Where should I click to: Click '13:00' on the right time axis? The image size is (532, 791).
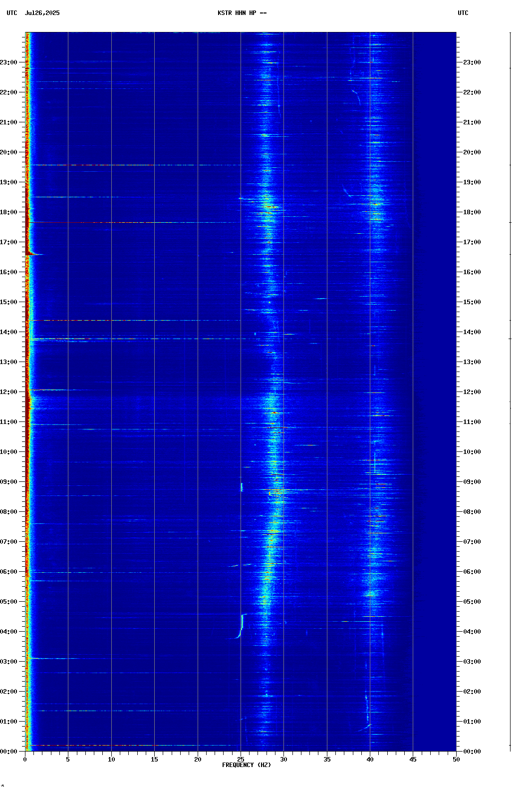tap(472, 362)
